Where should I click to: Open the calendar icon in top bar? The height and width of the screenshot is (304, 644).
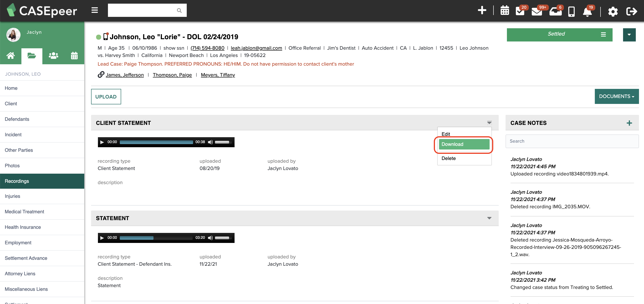point(504,11)
